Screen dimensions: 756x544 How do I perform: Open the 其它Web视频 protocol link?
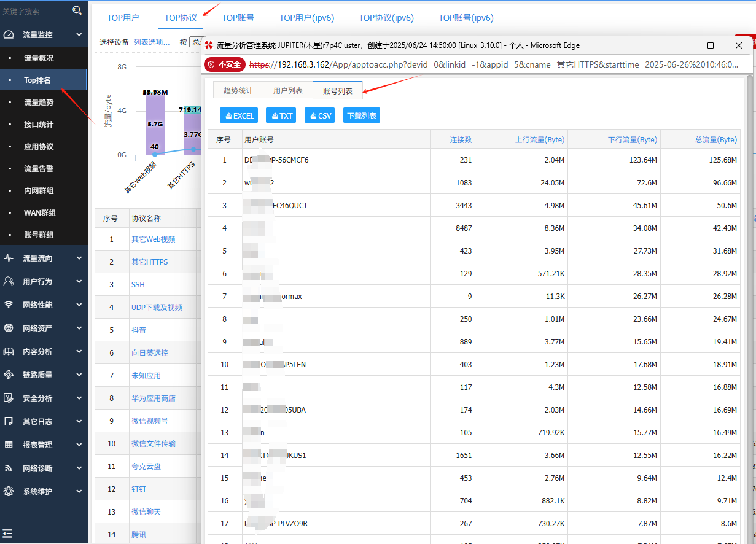(x=154, y=239)
